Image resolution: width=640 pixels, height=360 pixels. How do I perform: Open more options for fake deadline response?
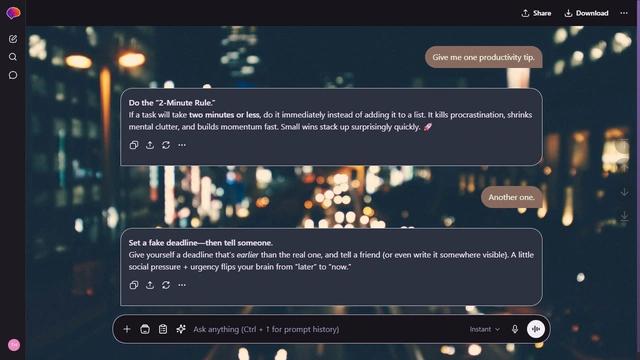182,285
